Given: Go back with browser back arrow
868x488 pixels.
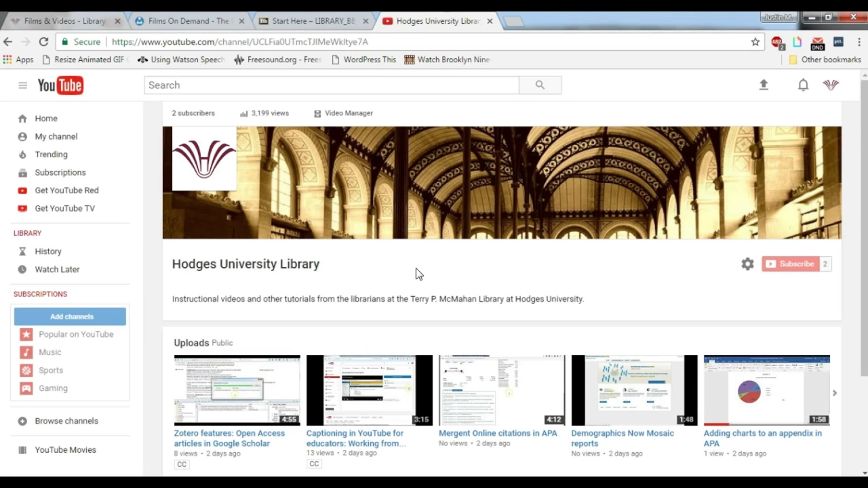Looking at the screenshot, I should point(8,41).
